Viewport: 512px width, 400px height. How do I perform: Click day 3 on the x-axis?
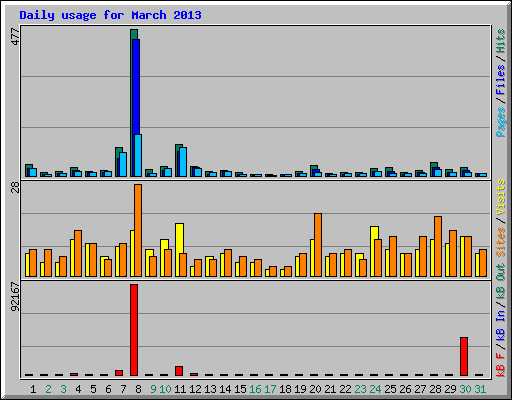63,389
